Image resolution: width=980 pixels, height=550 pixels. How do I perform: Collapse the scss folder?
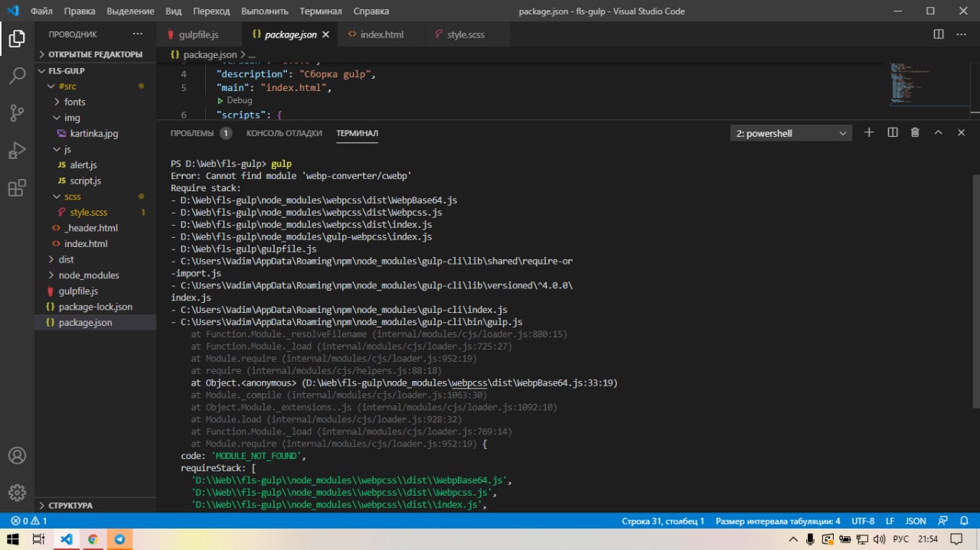[x=96, y=197]
